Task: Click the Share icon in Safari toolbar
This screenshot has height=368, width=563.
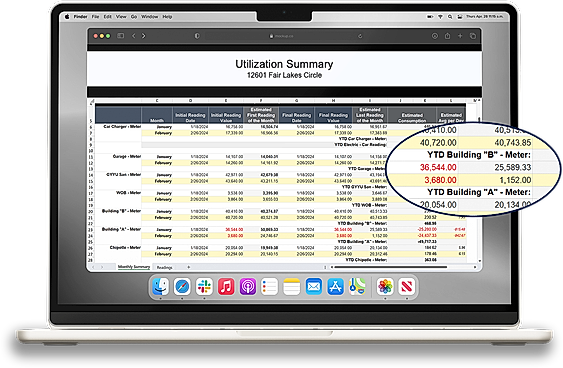Action: (x=447, y=36)
